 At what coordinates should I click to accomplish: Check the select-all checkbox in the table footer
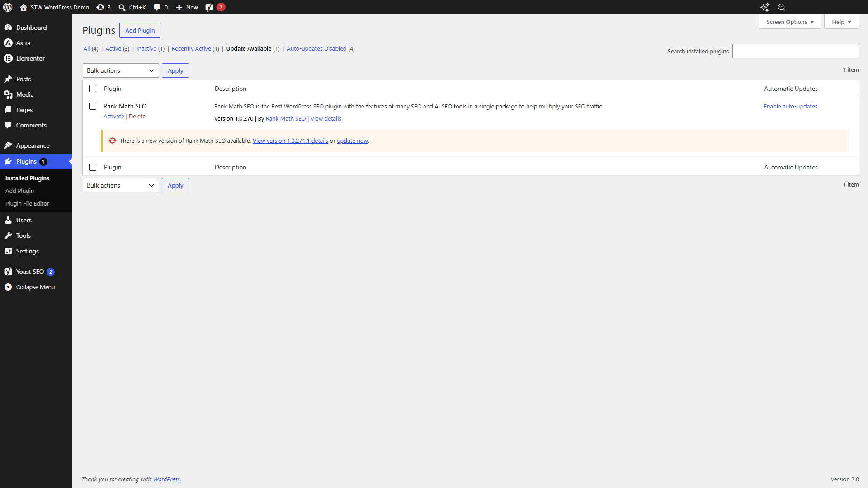click(x=93, y=167)
